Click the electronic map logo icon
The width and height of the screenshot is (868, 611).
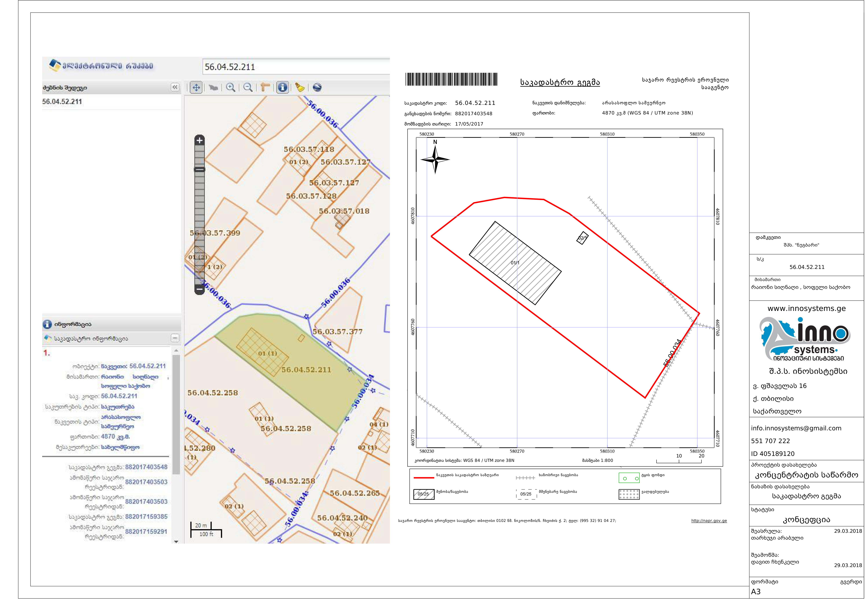(55, 65)
